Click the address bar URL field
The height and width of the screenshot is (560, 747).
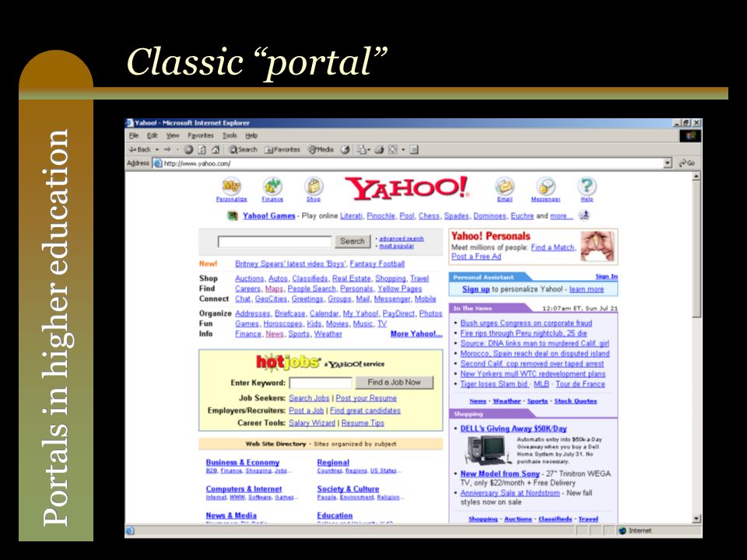tap(412, 163)
